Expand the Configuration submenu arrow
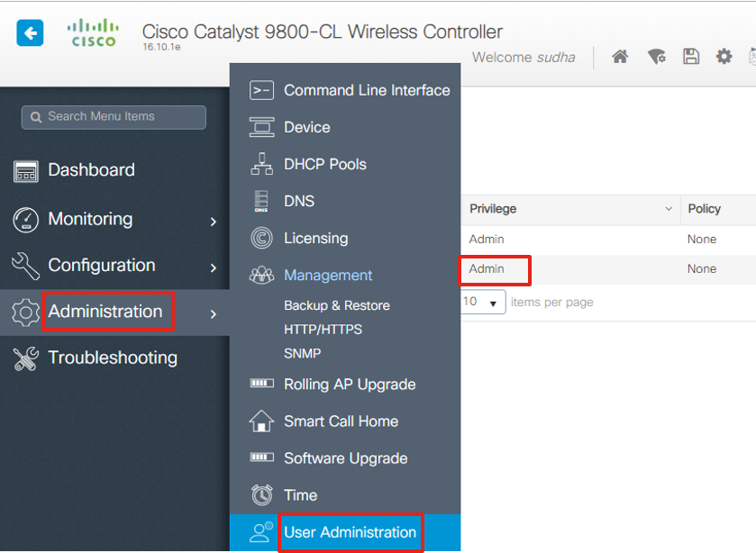756x553 pixels. (214, 268)
